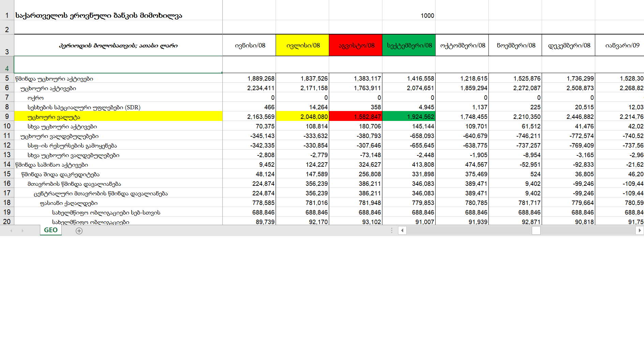The height and width of the screenshot is (345, 644).
Task: Select the yellow ივლისი/08 header cell
Action: pyautogui.click(x=303, y=45)
